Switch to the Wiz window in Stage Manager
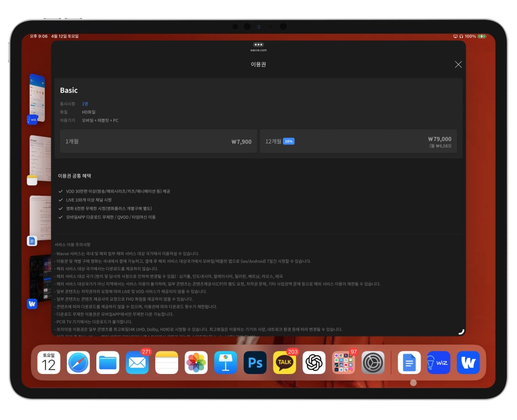This screenshot has width=517, height=420. [x=37, y=97]
